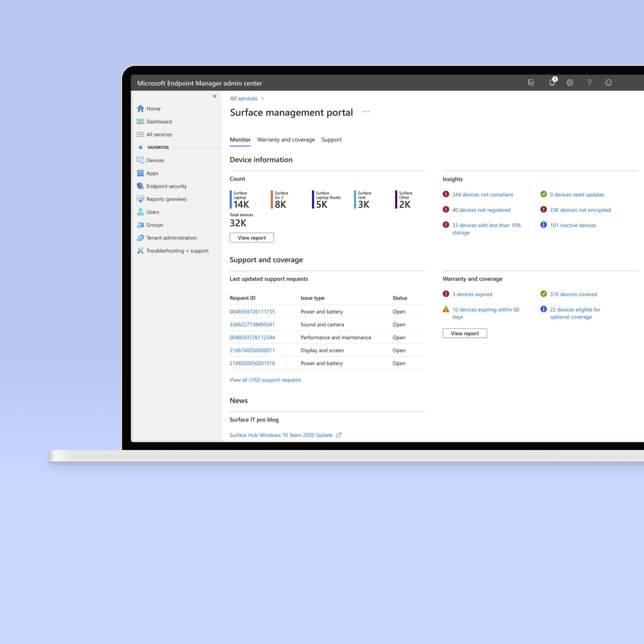Click the Display and screen issue cell
The height and width of the screenshot is (644, 644).
click(x=322, y=350)
